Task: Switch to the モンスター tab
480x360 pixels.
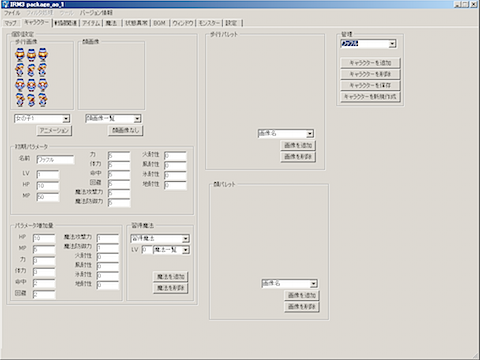Action: pyautogui.click(x=209, y=23)
